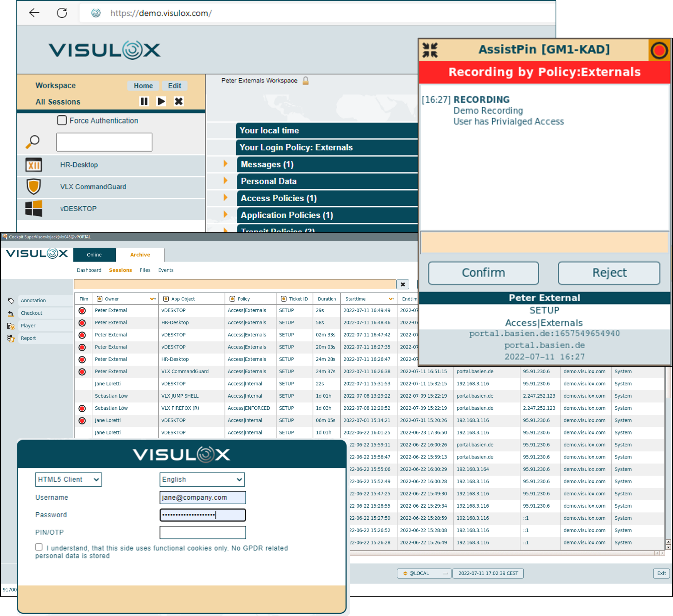Launch VLX CommandGuard shield icon
The height and width of the screenshot is (616, 673).
[34, 187]
